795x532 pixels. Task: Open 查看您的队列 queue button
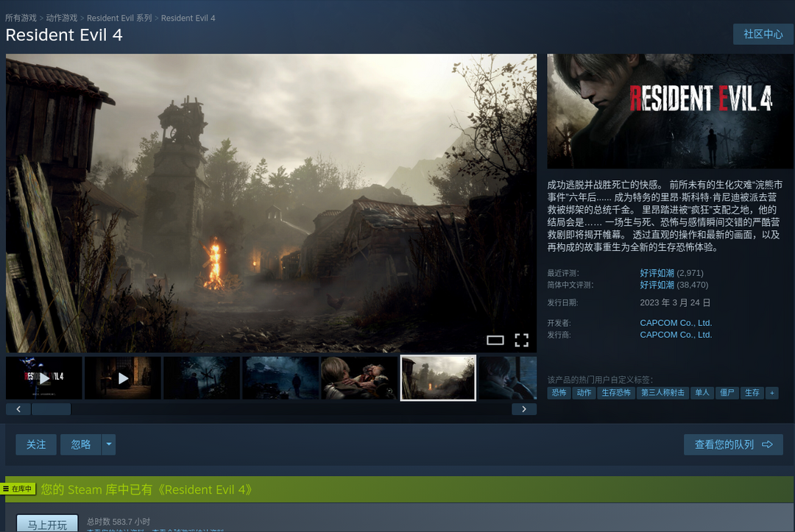733,444
